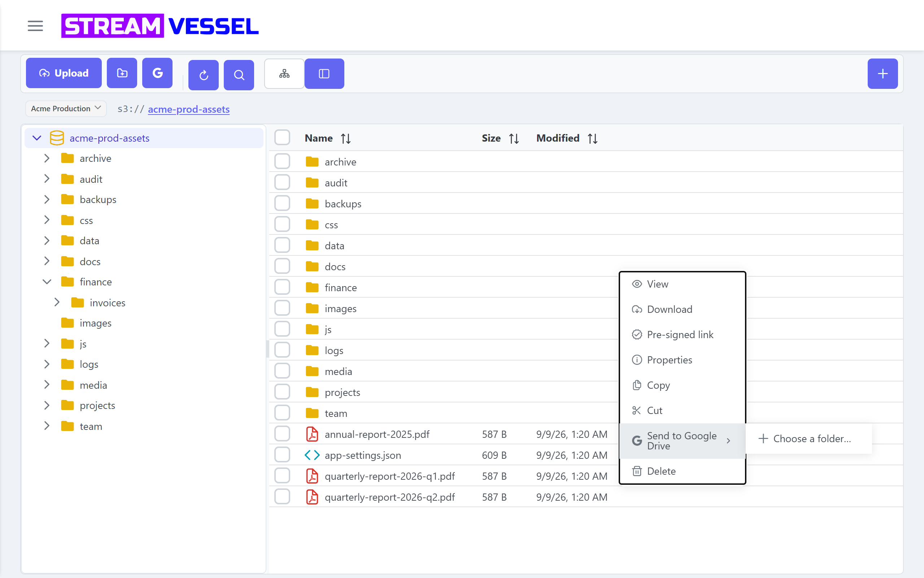Choose Download from the context menu
Viewport: 924px width, 578px height.
682,309
